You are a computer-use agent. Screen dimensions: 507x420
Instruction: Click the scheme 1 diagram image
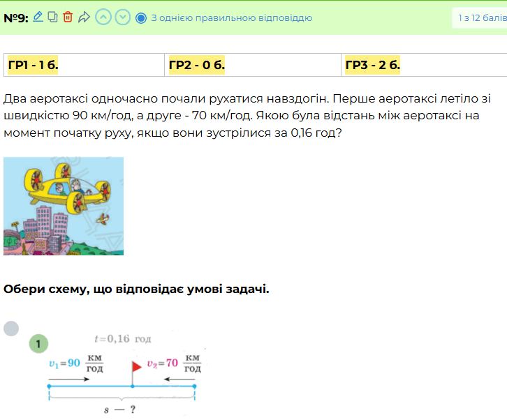pyautogui.click(x=118, y=374)
